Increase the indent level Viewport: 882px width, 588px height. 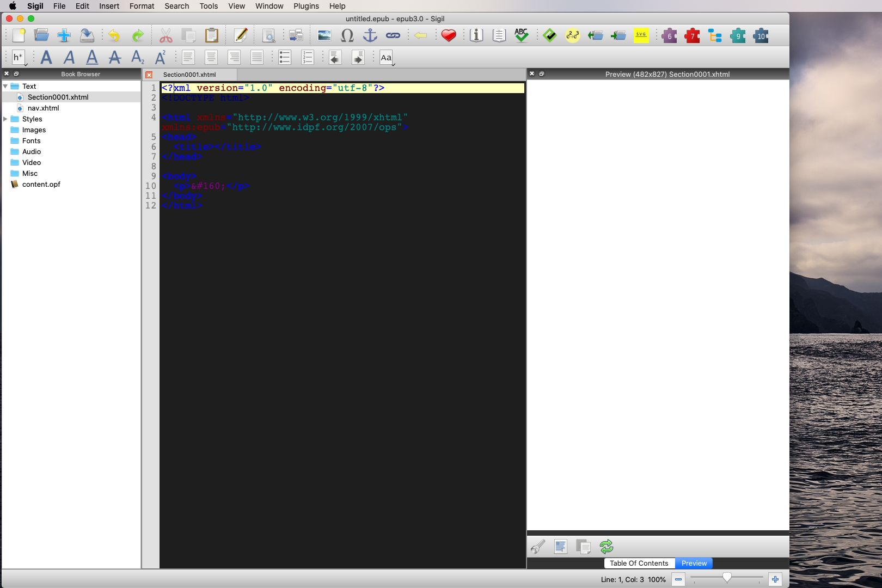[358, 57]
